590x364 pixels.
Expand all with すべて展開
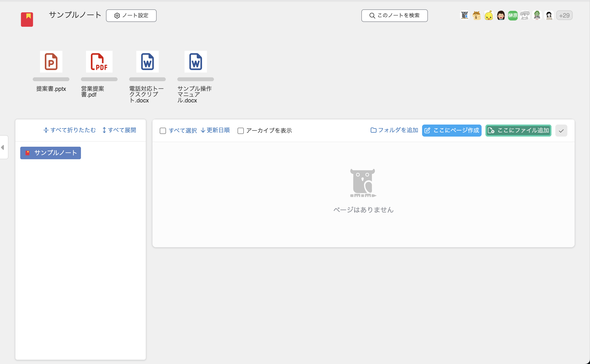click(119, 130)
